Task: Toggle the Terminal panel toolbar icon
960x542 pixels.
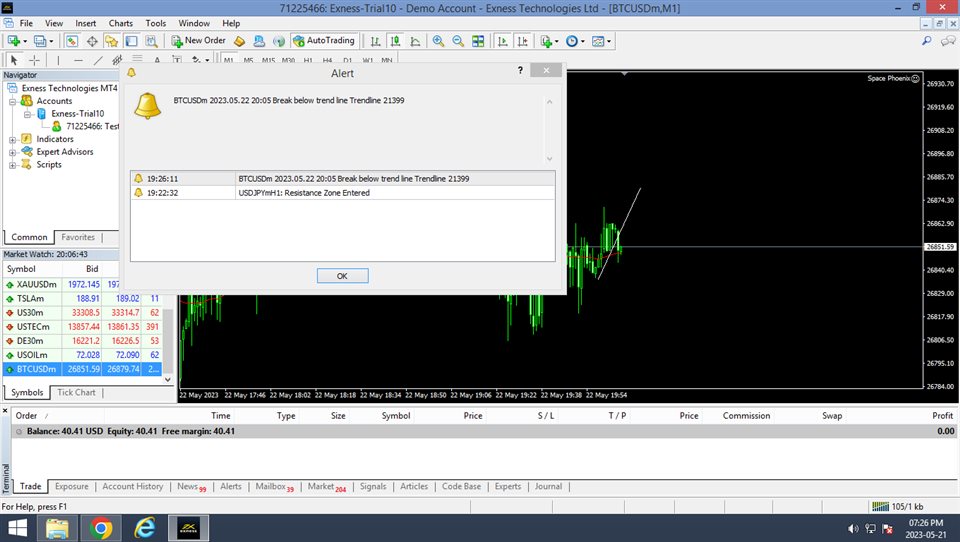Action: (x=132, y=41)
